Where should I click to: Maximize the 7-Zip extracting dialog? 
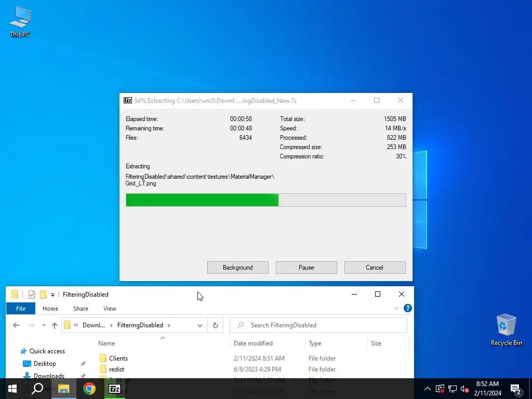pos(377,100)
